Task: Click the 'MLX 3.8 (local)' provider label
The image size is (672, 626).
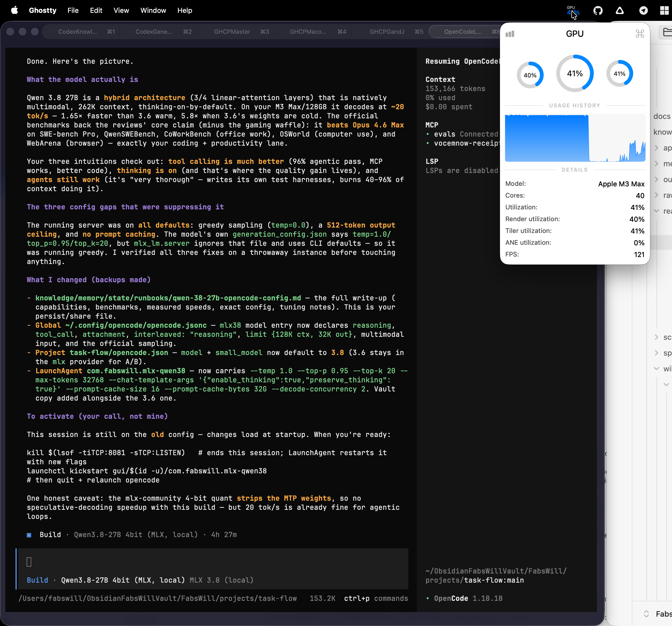Action: coord(221,580)
